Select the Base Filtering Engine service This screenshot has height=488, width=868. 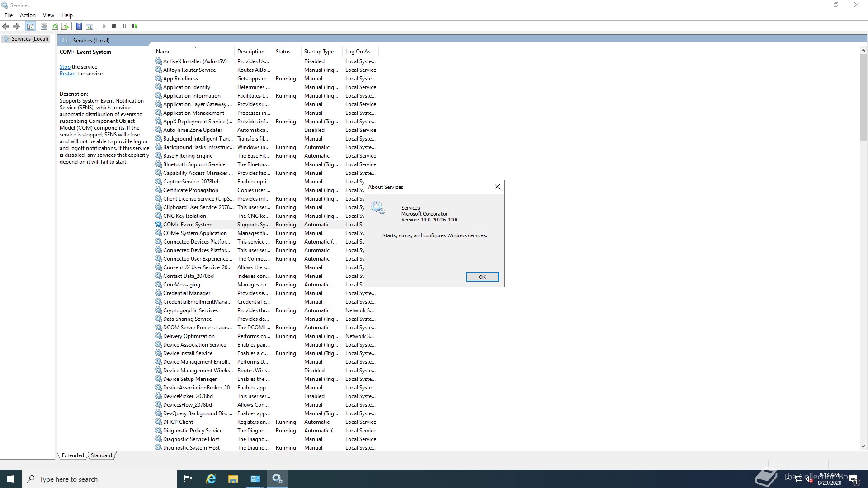click(x=266, y=156)
